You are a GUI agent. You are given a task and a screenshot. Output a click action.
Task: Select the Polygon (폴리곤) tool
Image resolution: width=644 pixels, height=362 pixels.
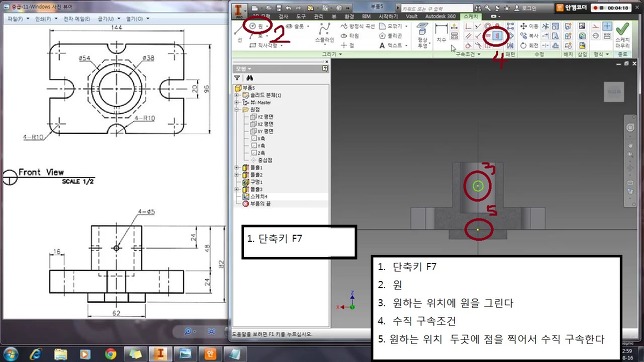coord(390,36)
